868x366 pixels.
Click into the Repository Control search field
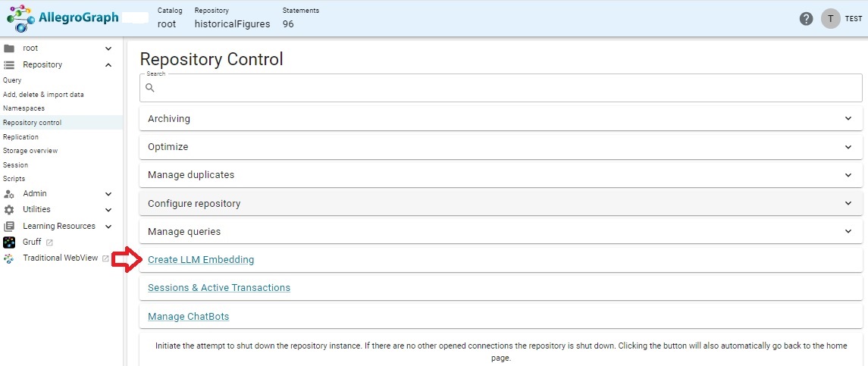click(x=500, y=88)
